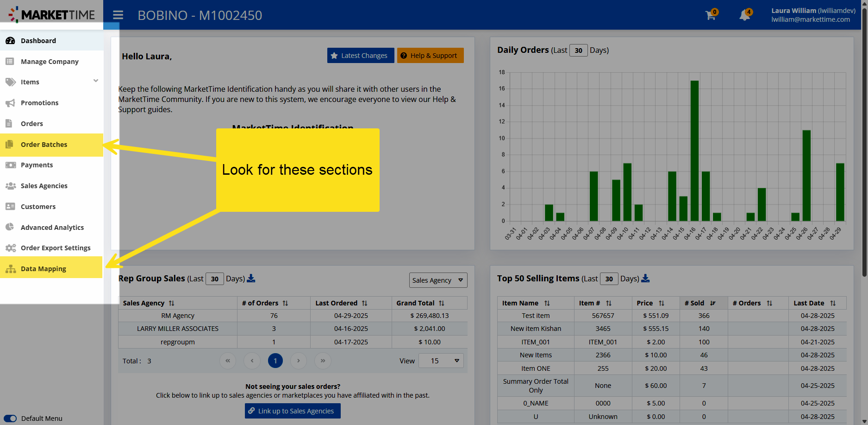Click the 04-16 bar in chart
868x425 pixels.
tap(694, 151)
